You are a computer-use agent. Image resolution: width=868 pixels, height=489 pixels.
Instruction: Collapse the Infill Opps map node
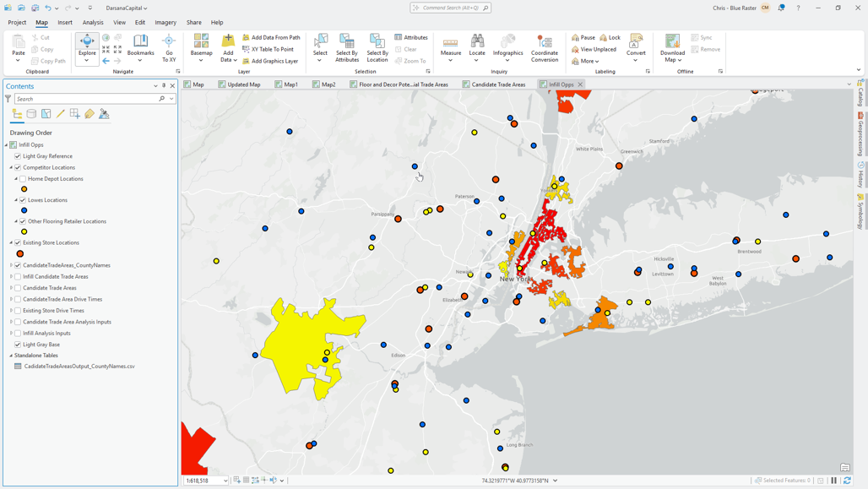click(x=7, y=145)
